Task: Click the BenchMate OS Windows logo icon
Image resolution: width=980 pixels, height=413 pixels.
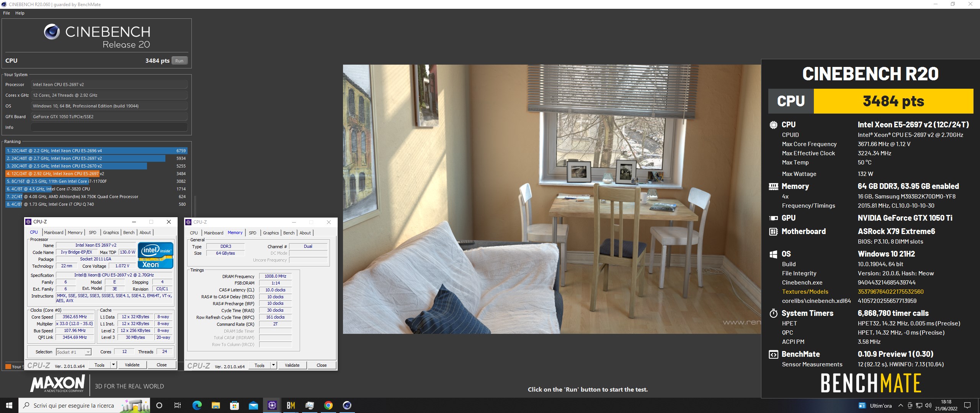Action: (x=773, y=254)
